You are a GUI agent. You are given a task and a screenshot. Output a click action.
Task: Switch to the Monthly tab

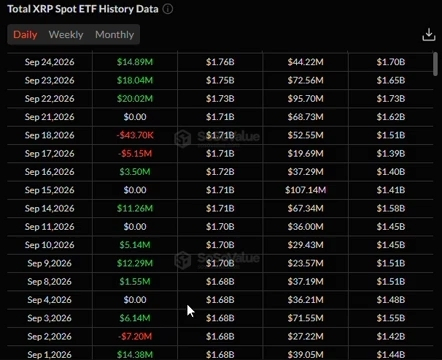pyautogui.click(x=115, y=34)
